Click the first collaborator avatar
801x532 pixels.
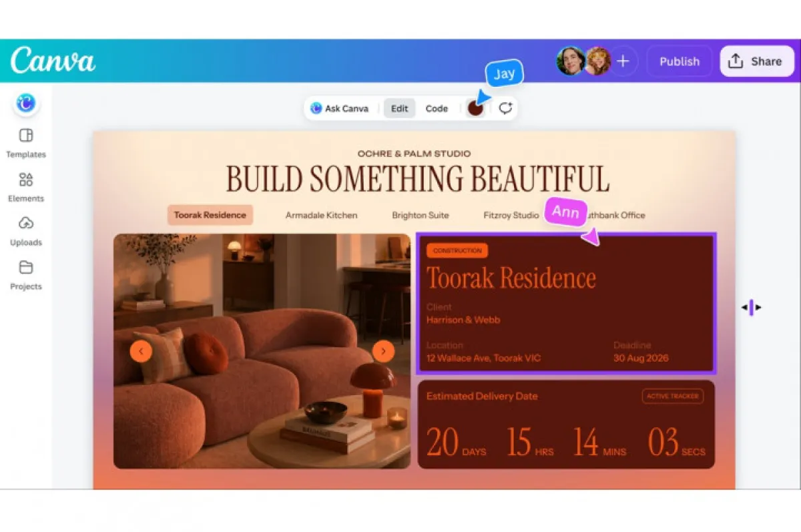(571, 61)
